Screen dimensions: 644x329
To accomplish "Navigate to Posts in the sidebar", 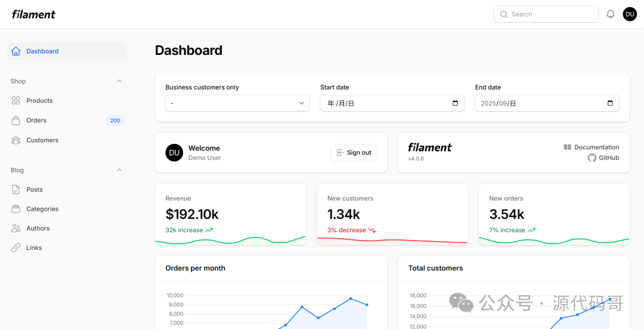I will point(35,190).
